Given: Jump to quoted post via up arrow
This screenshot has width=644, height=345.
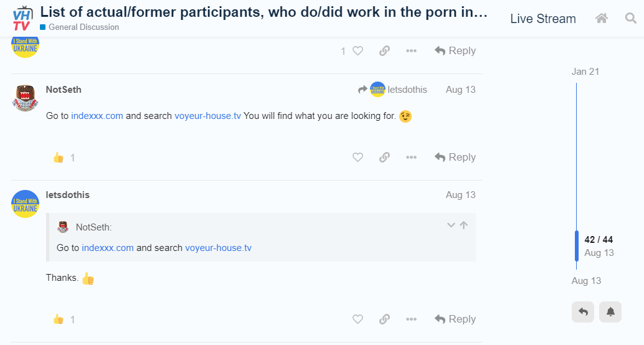Looking at the screenshot, I should (x=463, y=225).
